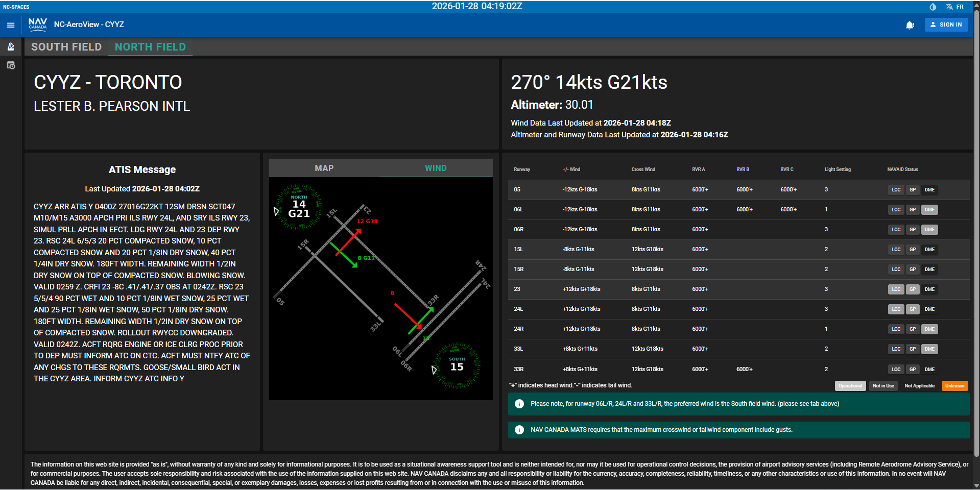Viewport: 980px width, 490px height.
Task: Toggle the GP status for runway 33R
Action: 913,369
